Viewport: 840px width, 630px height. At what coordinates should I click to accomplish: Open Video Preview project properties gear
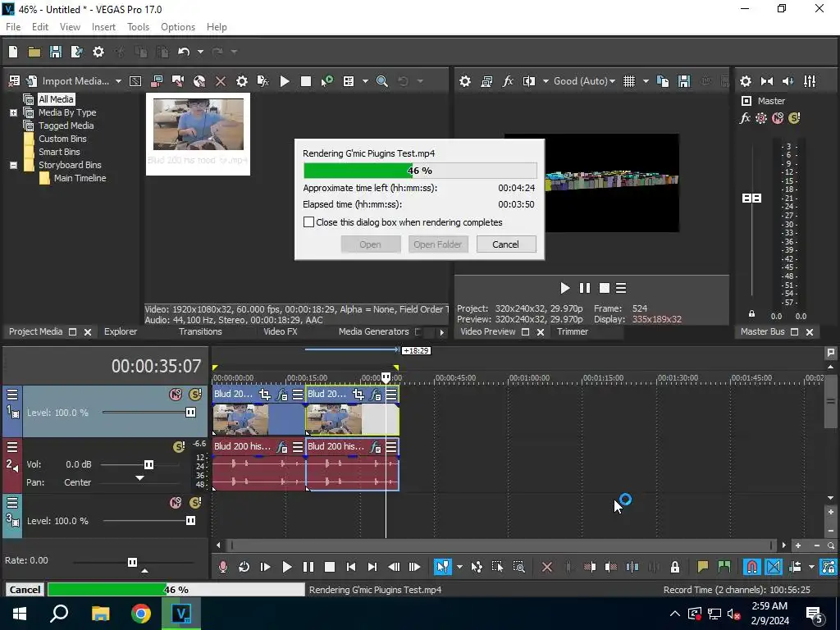465,81
